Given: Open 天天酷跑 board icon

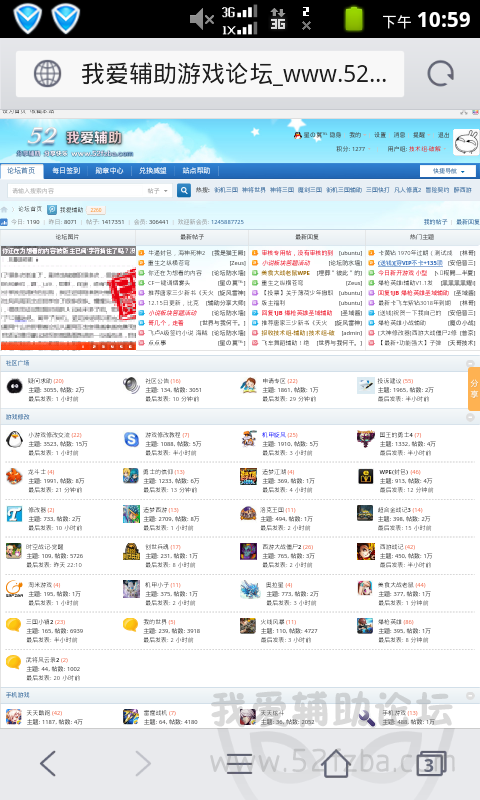Looking at the screenshot, I should point(14,716).
